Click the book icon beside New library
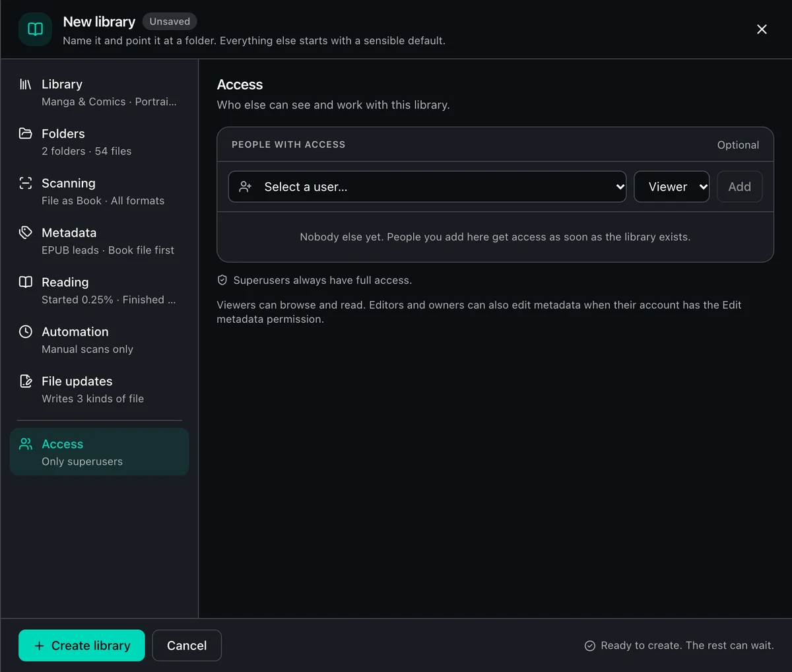Viewport: 792px width, 672px height. [35, 29]
